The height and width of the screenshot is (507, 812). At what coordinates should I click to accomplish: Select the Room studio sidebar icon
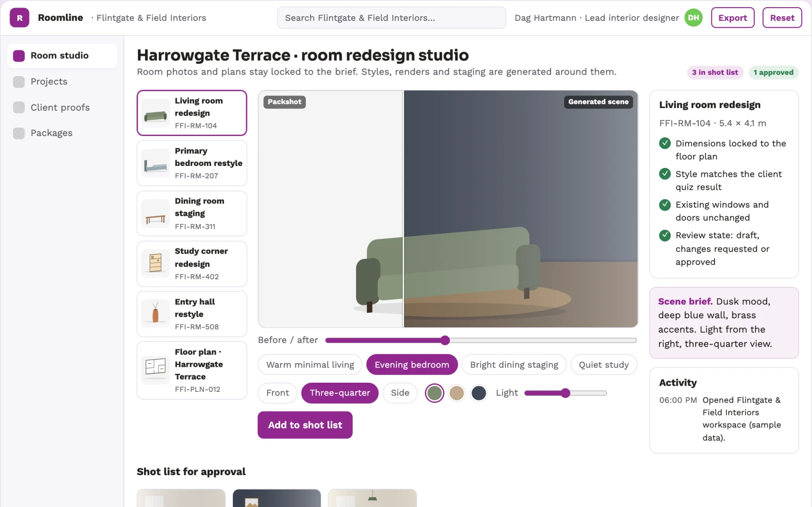(x=19, y=56)
